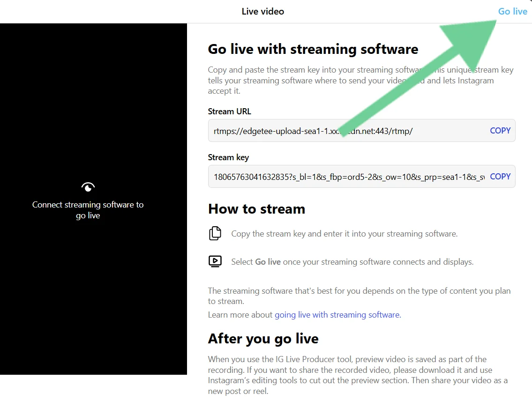Click the play screen icon beside Select Go live
This screenshot has height=408, width=532.
click(215, 261)
